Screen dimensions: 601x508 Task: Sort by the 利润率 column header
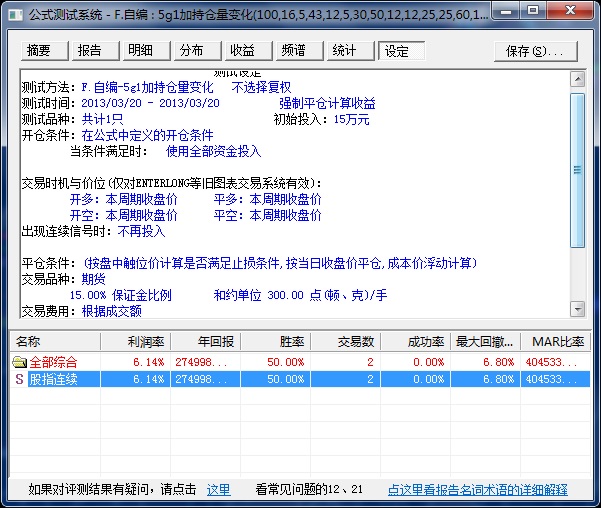pyautogui.click(x=136, y=341)
